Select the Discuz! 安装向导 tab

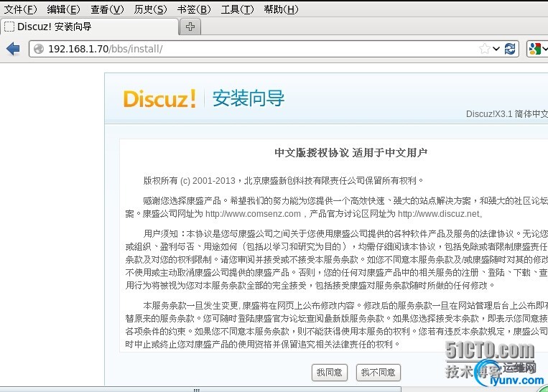90,27
